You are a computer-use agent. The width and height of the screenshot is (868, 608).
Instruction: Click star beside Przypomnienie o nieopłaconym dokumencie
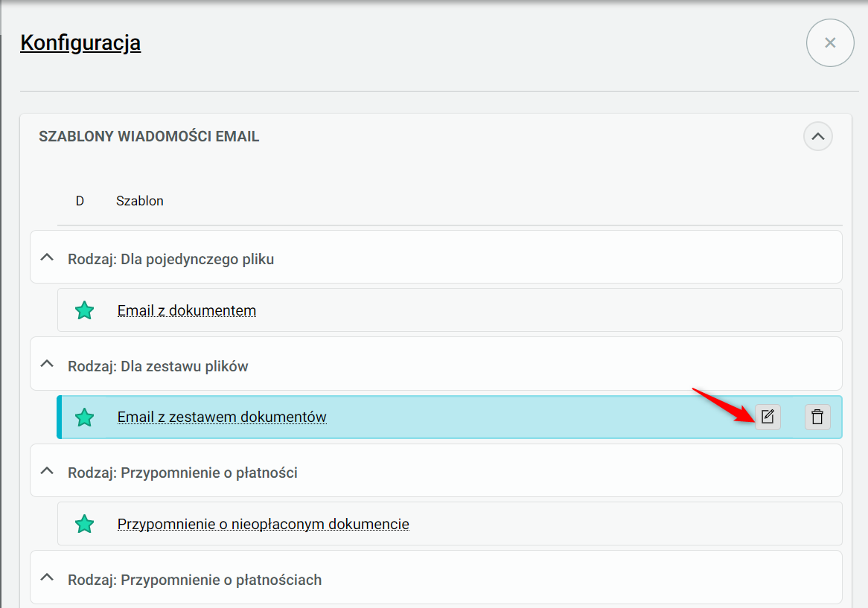pyautogui.click(x=85, y=525)
